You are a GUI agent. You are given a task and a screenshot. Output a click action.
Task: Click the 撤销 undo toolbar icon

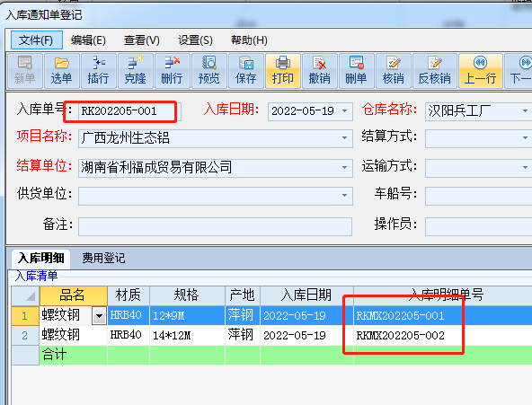pyautogui.click(x=320, y=71)
